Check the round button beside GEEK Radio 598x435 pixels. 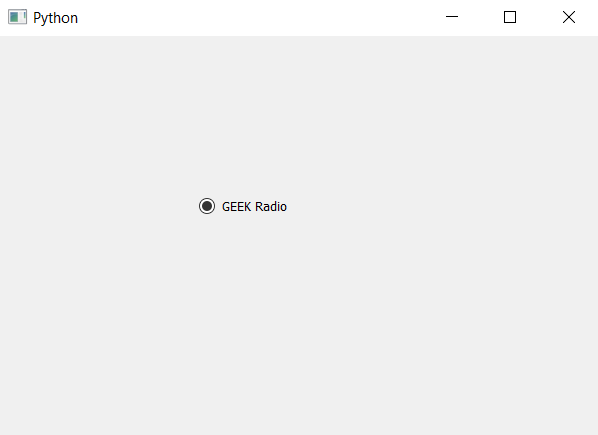pos(207,206)
